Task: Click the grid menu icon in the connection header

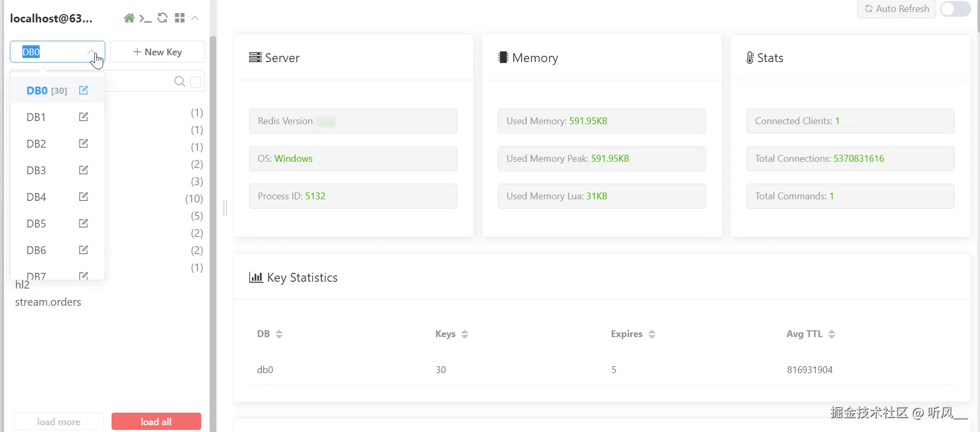Action: (180, 18)
